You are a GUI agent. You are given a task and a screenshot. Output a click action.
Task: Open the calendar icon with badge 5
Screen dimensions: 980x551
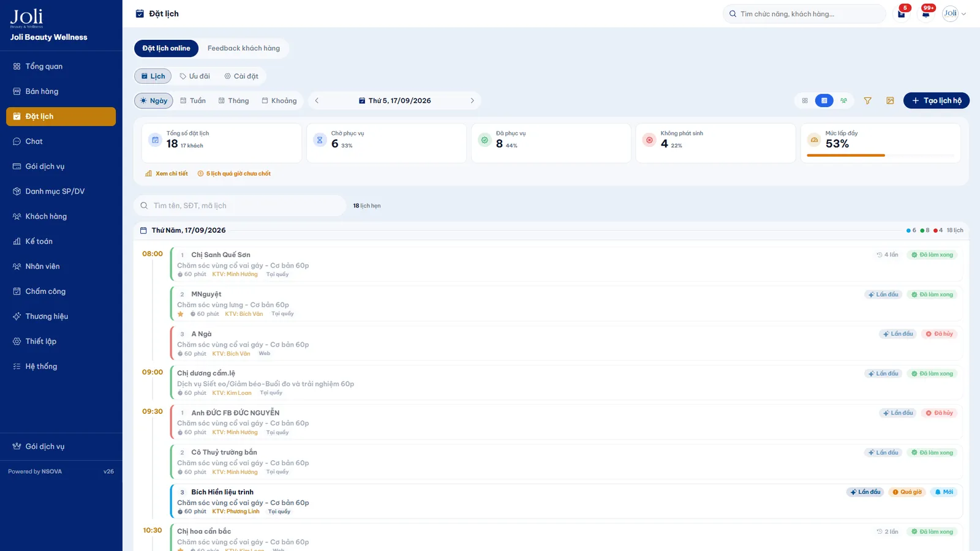coord(902,13)
